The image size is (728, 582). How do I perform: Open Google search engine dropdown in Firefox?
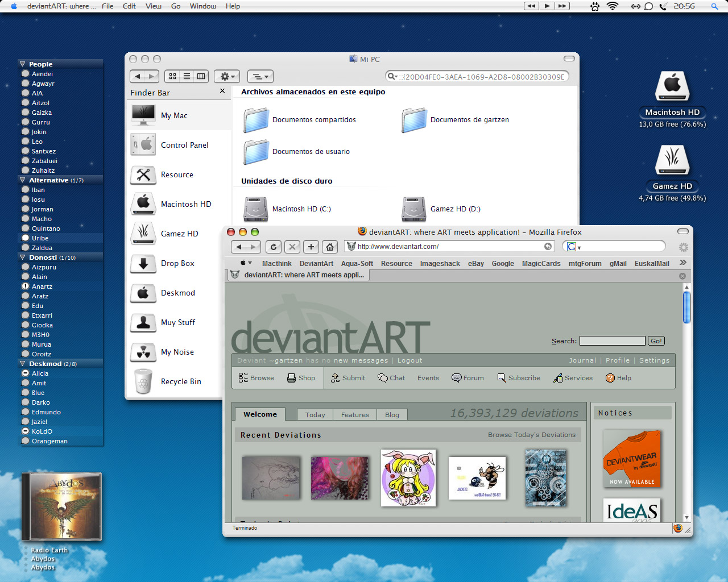coord(574,247)
